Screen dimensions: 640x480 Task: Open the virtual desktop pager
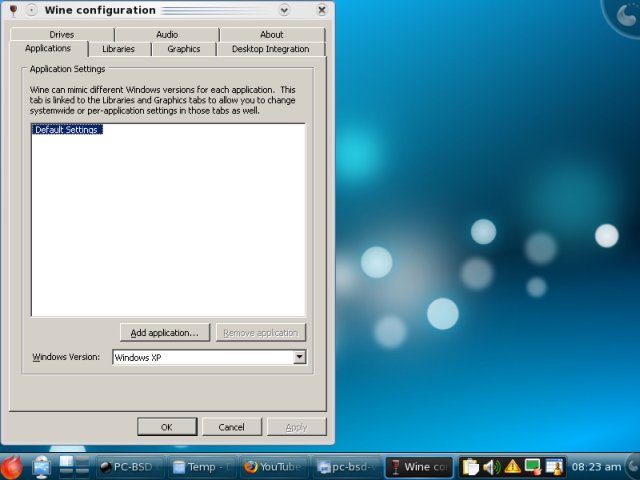point(75,466)
